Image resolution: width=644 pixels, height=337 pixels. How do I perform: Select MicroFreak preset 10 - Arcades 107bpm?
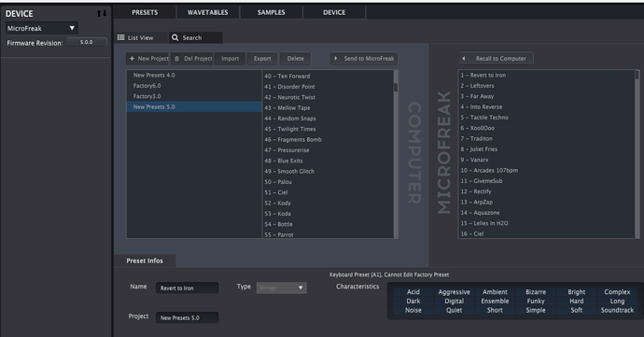pos(546,170)
